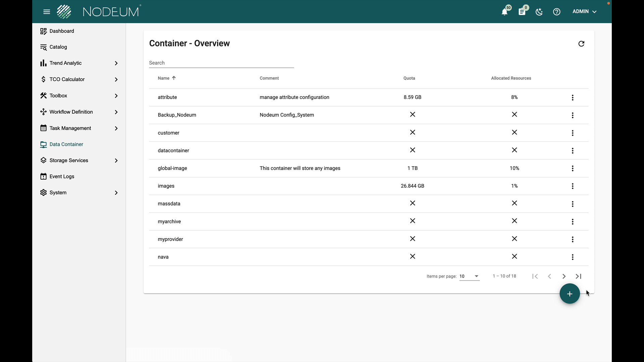Screen dimensions: 644x362
Task: Open actions menu for datacontainer row
Action: tap(573, 151)
